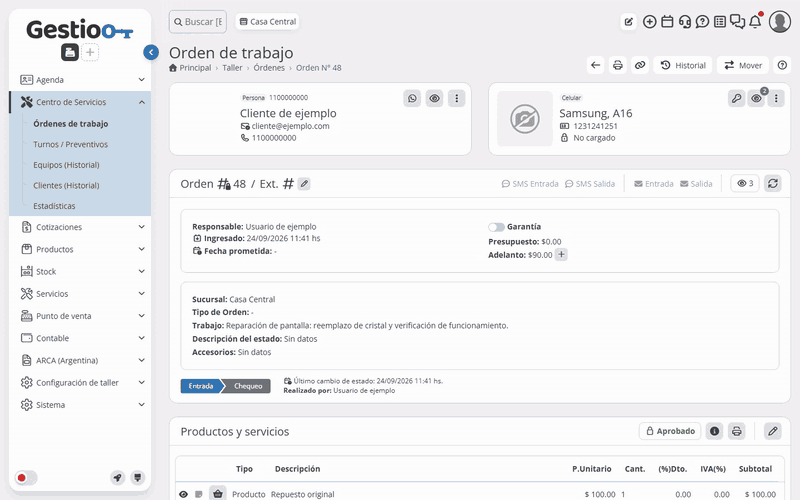Click the monitor icon at sidebar bottom
800x500 pixels.
click(138, 478)
